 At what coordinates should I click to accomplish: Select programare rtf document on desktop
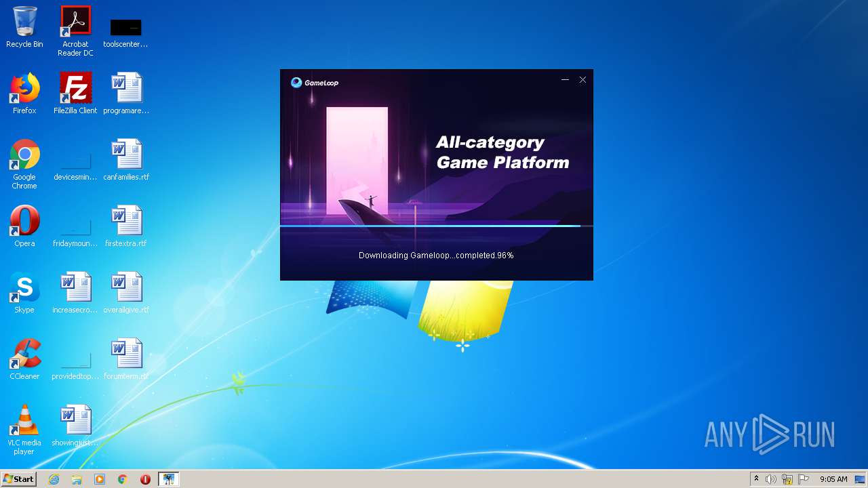click(x=126, y=94)
